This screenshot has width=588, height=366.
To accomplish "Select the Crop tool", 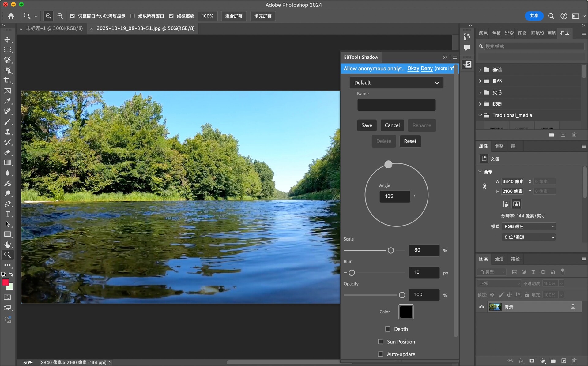I will click(7, 80).
